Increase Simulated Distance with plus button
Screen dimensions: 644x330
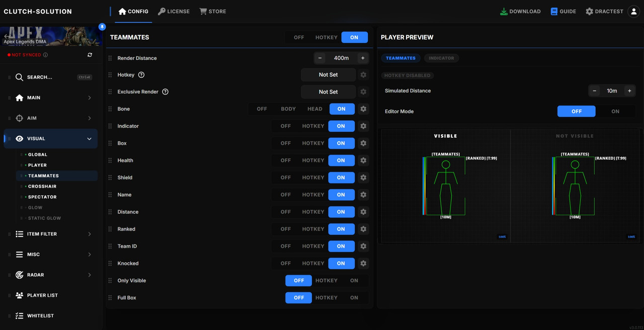[x=629, y=91]
